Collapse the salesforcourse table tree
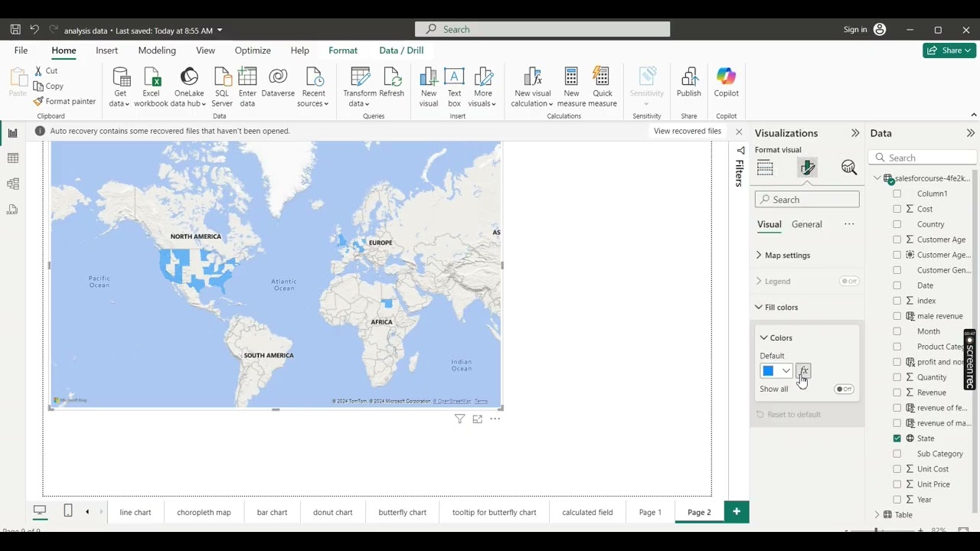 click(877, 178)
